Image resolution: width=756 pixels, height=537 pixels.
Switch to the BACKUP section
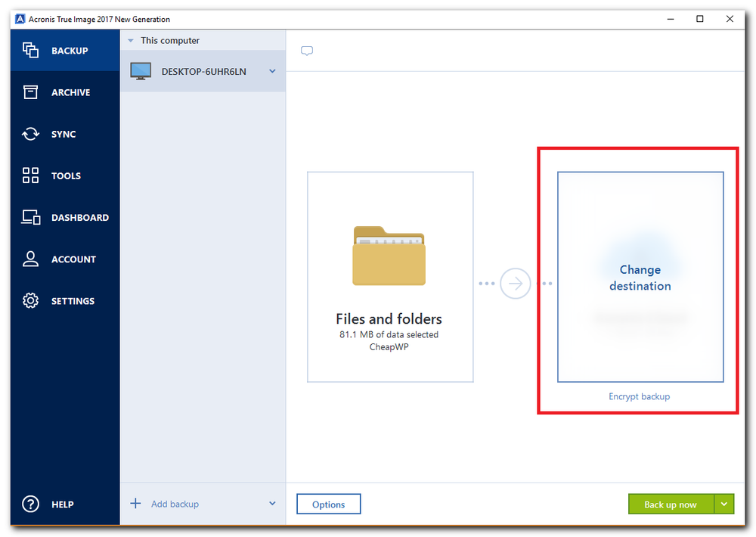pyautogui.click(x=65, y=50)
